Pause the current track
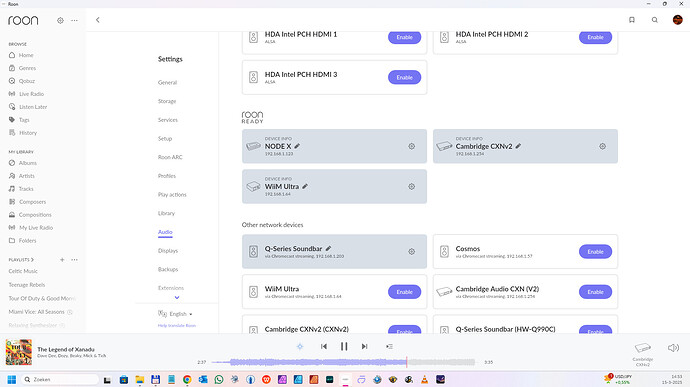Screen dimensions: 690x387 tap(344, 346)
